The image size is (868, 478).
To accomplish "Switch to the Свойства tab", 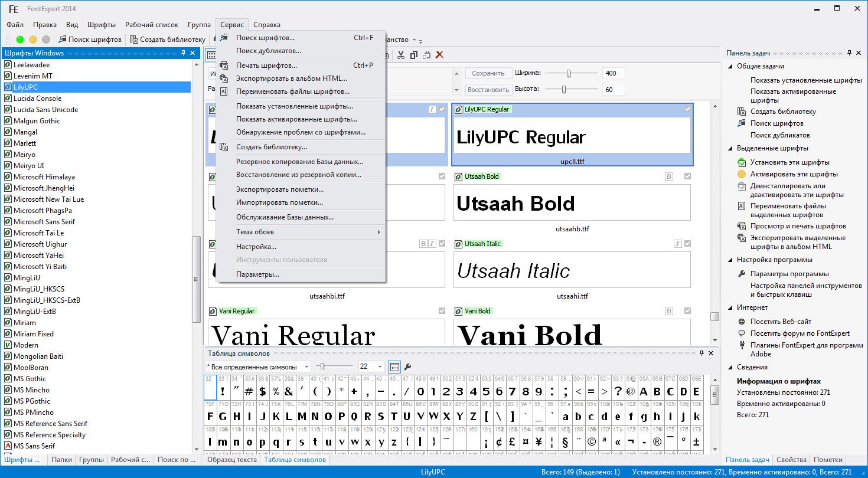I will pyautogui.click(x=791, y=460).
